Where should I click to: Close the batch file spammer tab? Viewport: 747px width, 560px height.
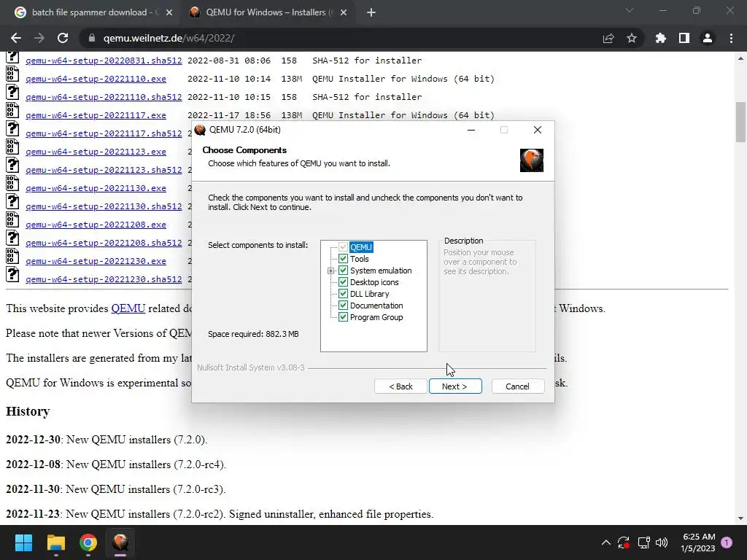tap(169, 12)
